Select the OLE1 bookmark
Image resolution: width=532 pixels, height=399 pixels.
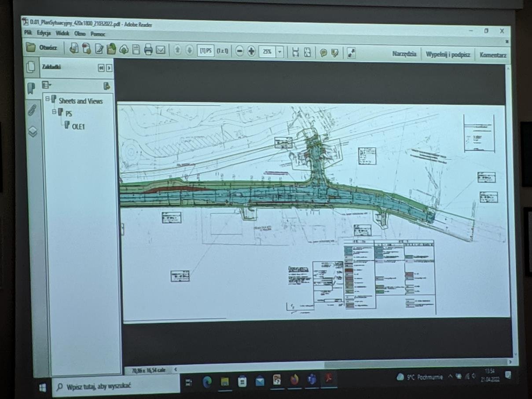(78, 127)
